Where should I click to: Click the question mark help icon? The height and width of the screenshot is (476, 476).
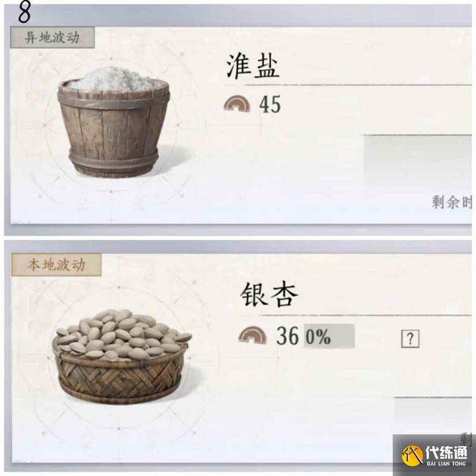coord(410,339)
